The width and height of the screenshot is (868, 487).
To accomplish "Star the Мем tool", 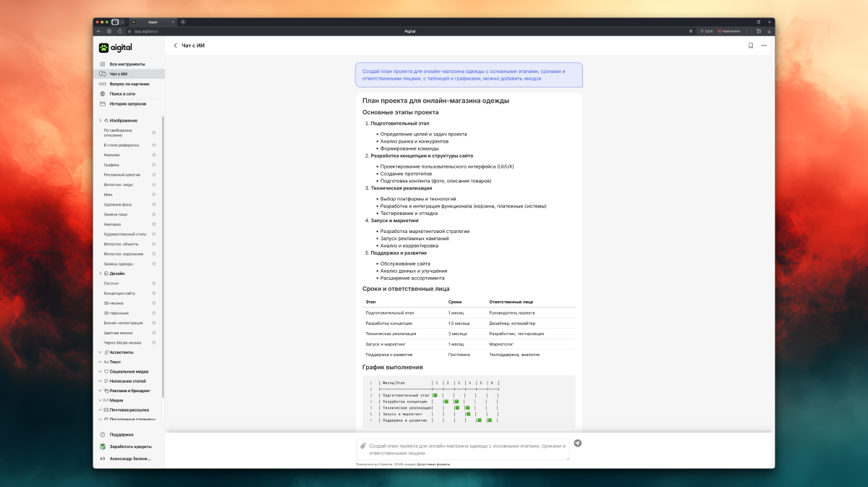I will click(x=153, y=195).
